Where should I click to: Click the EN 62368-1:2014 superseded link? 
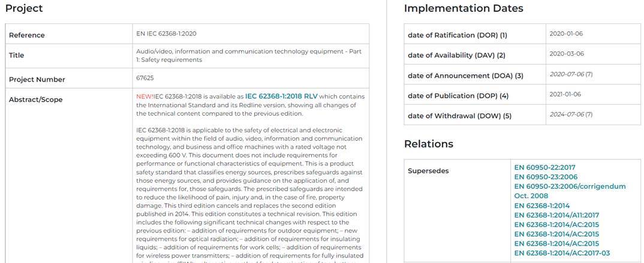(543, 205)
